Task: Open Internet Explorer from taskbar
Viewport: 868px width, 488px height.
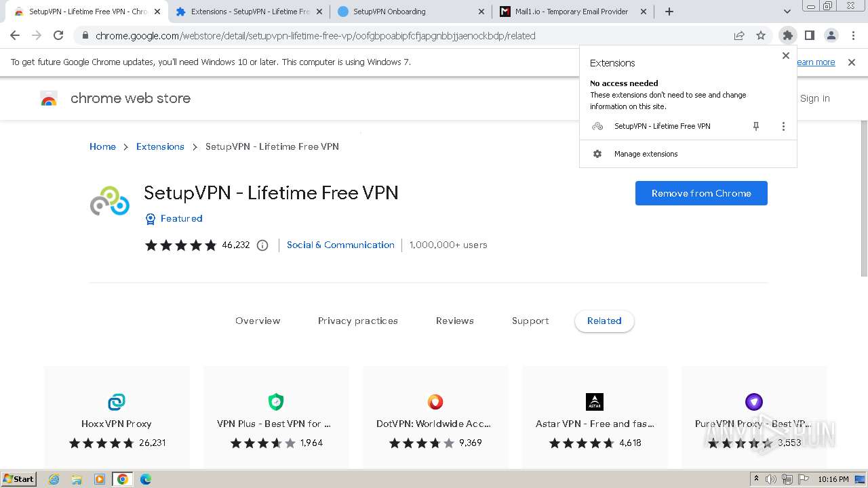Action: [54, 479]
